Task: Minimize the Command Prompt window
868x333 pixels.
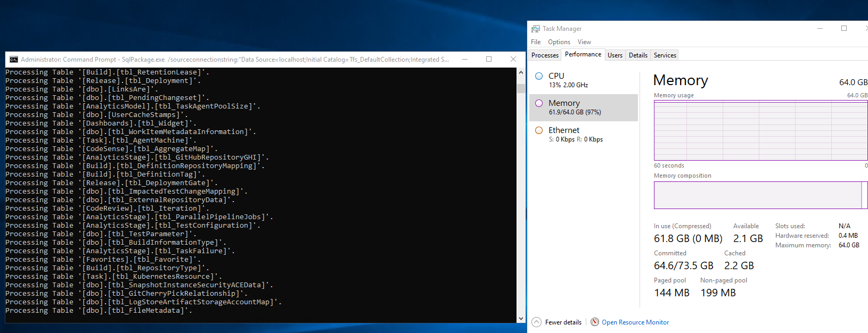Action: point(465,60)
